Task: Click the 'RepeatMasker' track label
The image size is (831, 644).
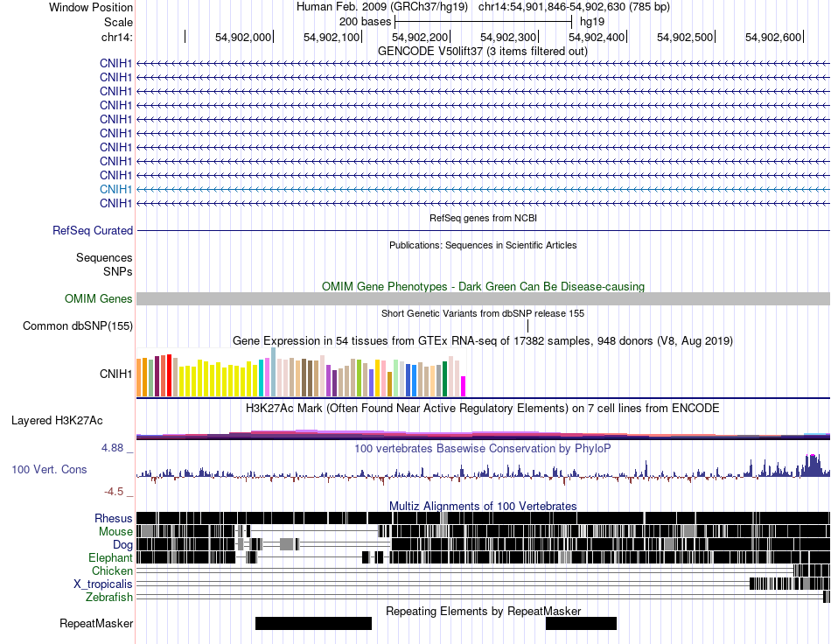Action: [x=96, y=624]
